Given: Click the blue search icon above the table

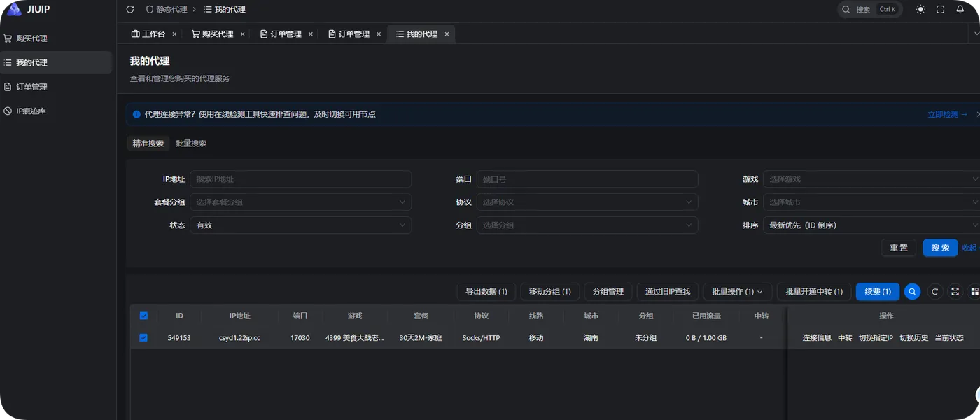Looking at the screenshot, I should coord(912,291).
